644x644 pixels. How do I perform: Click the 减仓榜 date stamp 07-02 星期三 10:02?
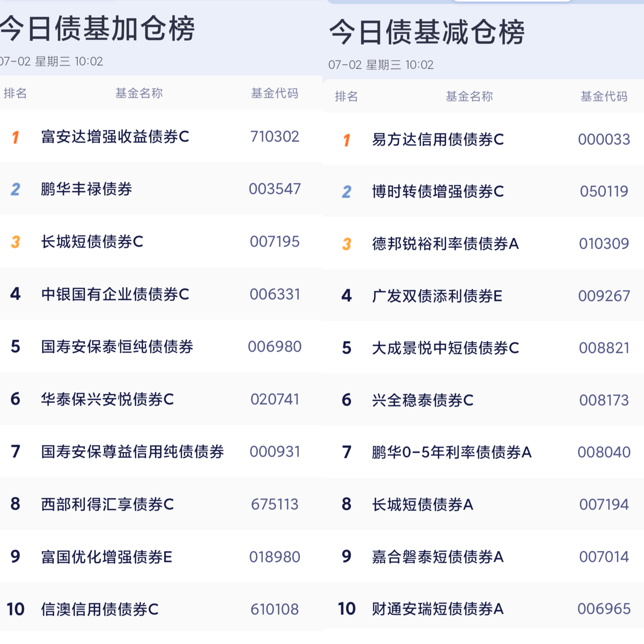pyautogui.click(x=381, y=65)
